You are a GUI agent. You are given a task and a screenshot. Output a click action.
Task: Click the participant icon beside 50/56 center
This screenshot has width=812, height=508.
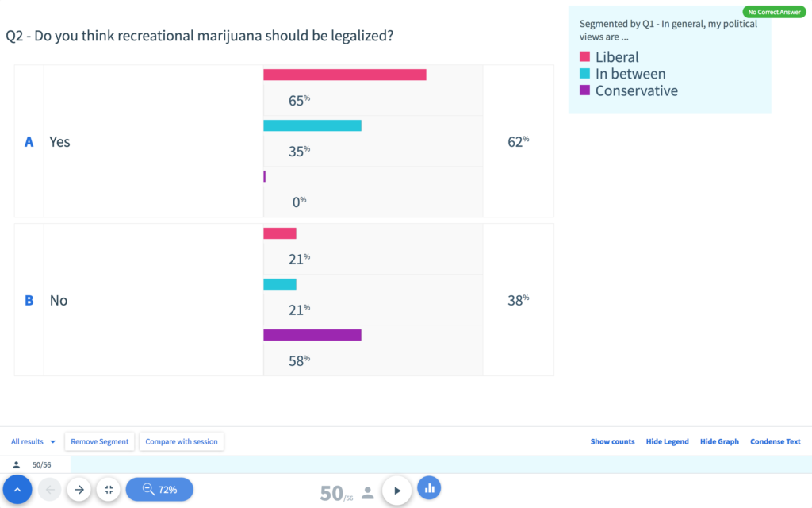pyautogui.click(x=367, y=493)
